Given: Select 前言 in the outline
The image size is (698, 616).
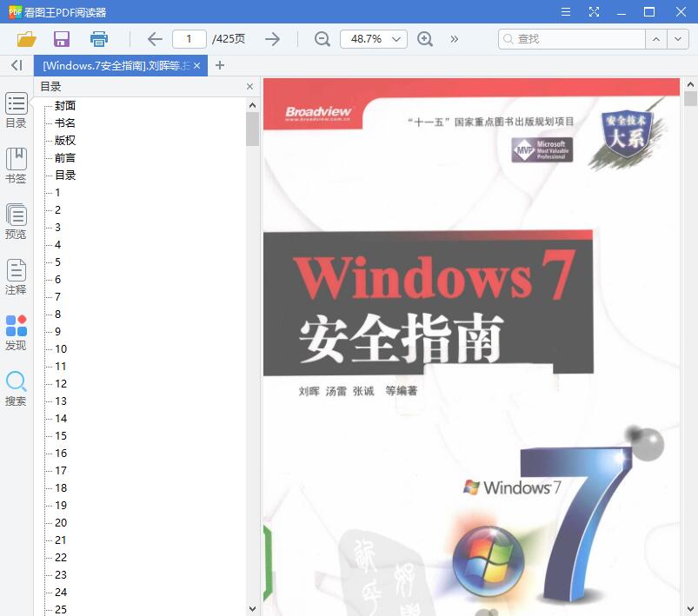Looking at the screenshot, I should tap(65, 157).
